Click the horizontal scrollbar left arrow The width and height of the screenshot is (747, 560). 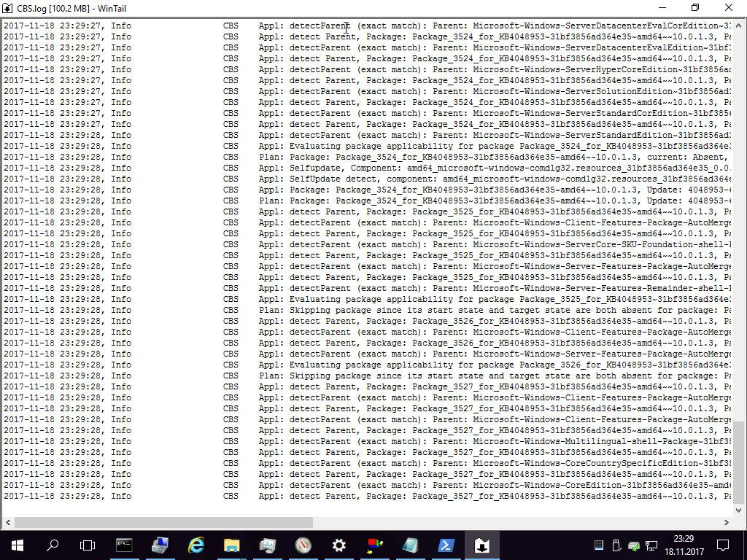pos(7,522)
